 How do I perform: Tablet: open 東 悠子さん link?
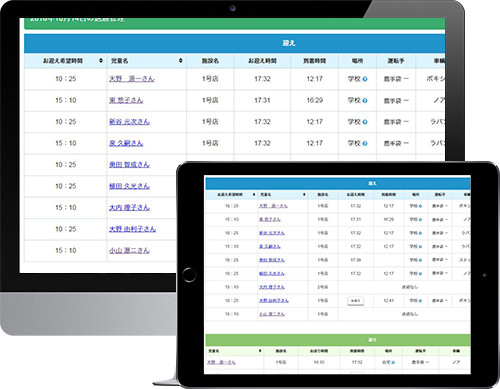click(270, 220)
